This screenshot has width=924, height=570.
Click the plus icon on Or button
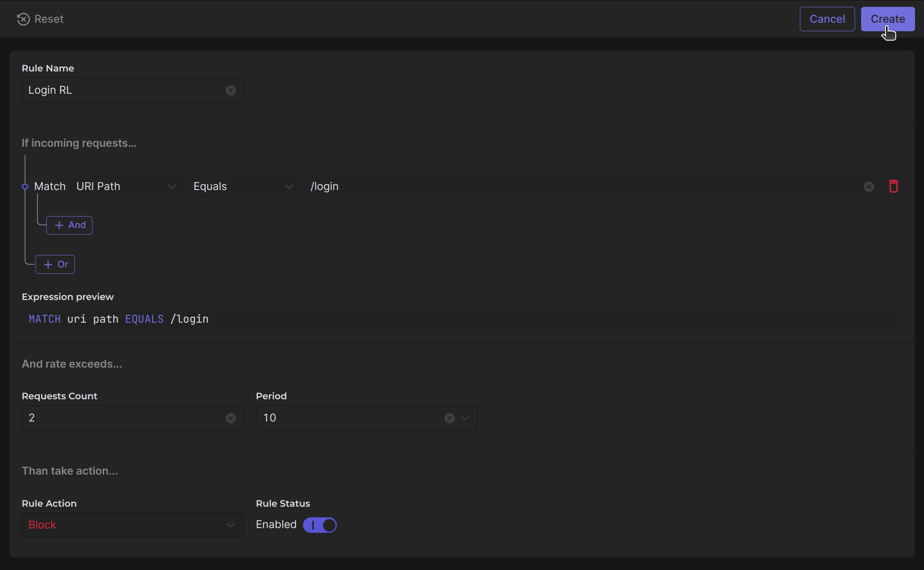(48, 264)
